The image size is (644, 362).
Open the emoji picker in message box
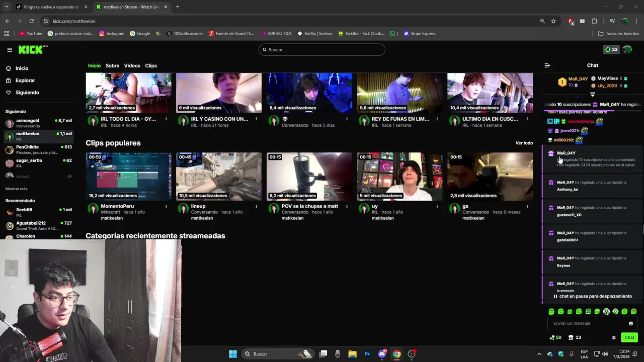tap(631, 323)
